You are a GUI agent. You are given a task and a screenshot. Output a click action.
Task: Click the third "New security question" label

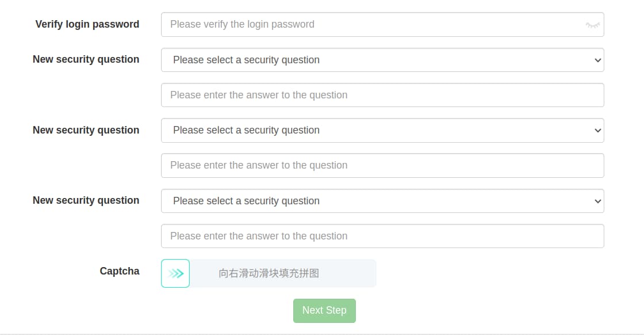pos(86,200)
